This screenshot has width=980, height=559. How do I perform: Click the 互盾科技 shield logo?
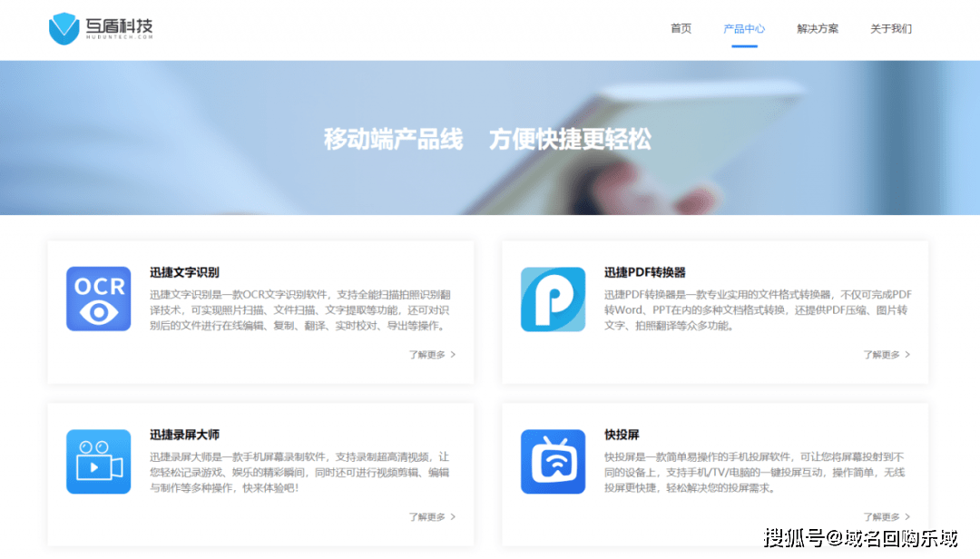[x=64, y=28]
